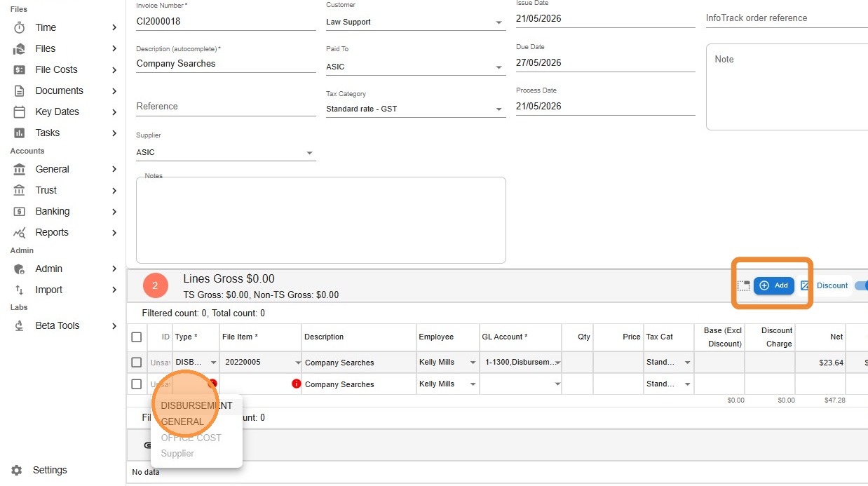Tick the checkbox for the second unsaved line

coord(137,384)
